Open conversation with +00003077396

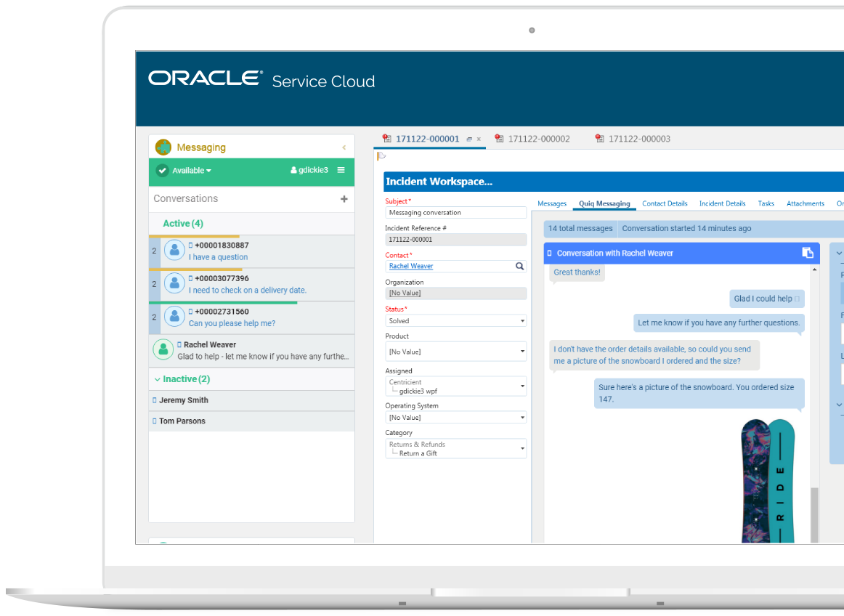coord(252,284)
